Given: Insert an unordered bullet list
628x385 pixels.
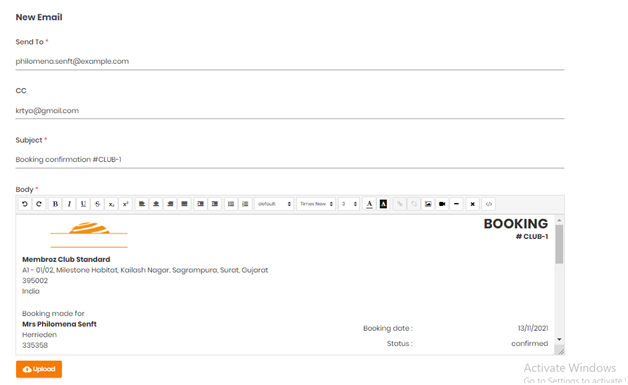Looking at the screenshot, I should click(x=231, y=204).
